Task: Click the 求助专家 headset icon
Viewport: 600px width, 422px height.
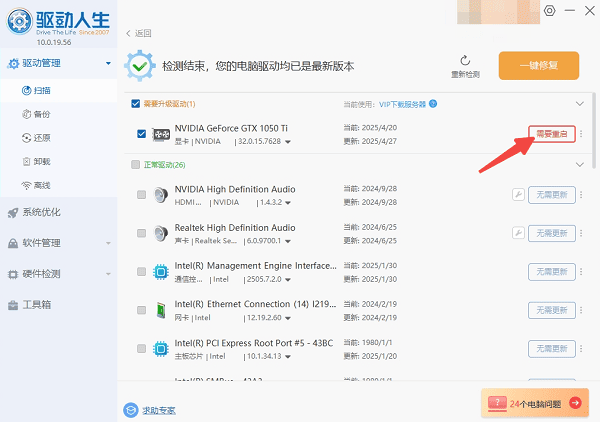Action: [131, 410]
